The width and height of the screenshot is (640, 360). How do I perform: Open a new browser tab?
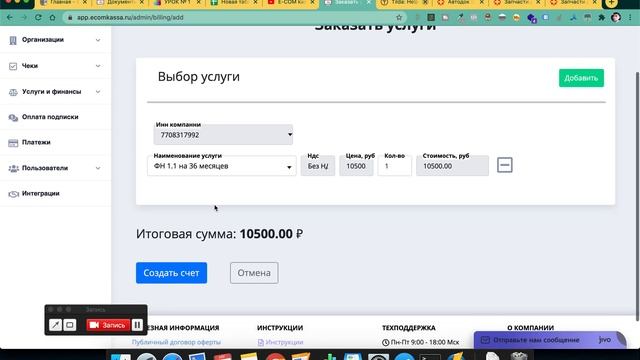(611, 3)
